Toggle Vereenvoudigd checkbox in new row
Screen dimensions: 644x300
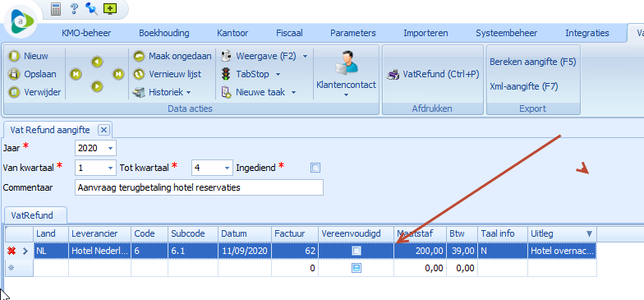coord(356,268)
